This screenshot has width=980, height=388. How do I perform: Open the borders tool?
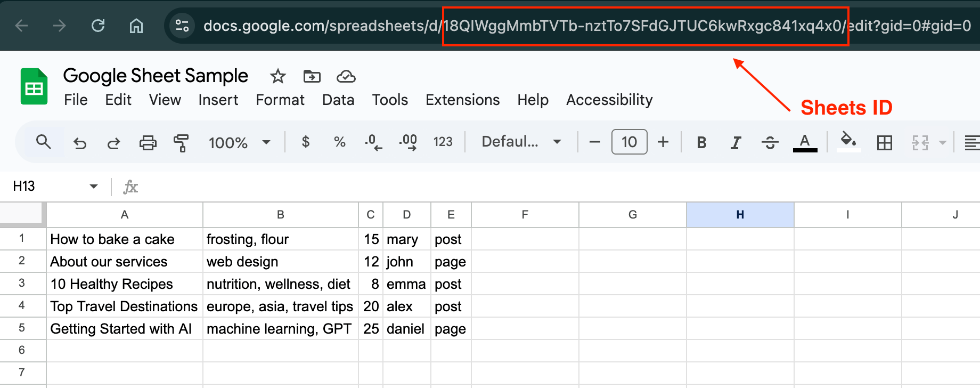click(885, 142)
